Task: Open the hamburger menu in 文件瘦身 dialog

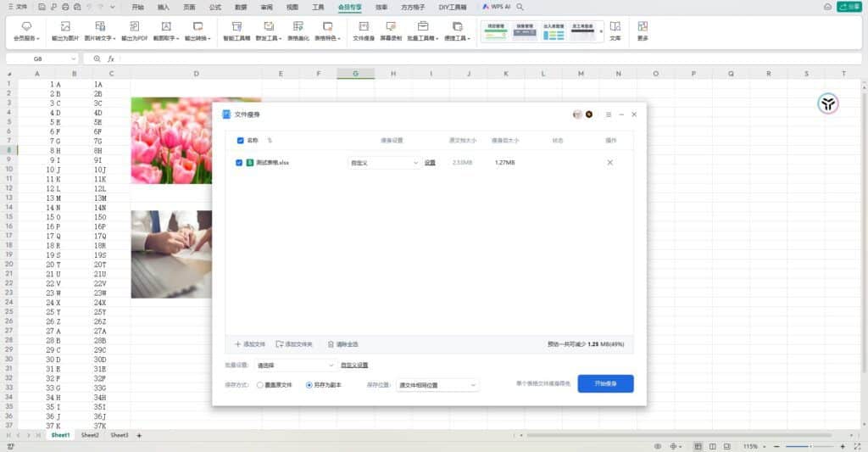Action: tap(609, 114)
